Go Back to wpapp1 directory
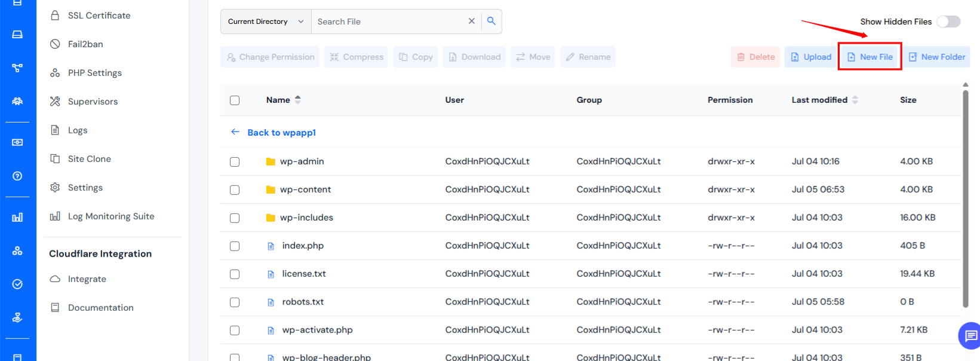980x361 pixels. pos(282,133)
